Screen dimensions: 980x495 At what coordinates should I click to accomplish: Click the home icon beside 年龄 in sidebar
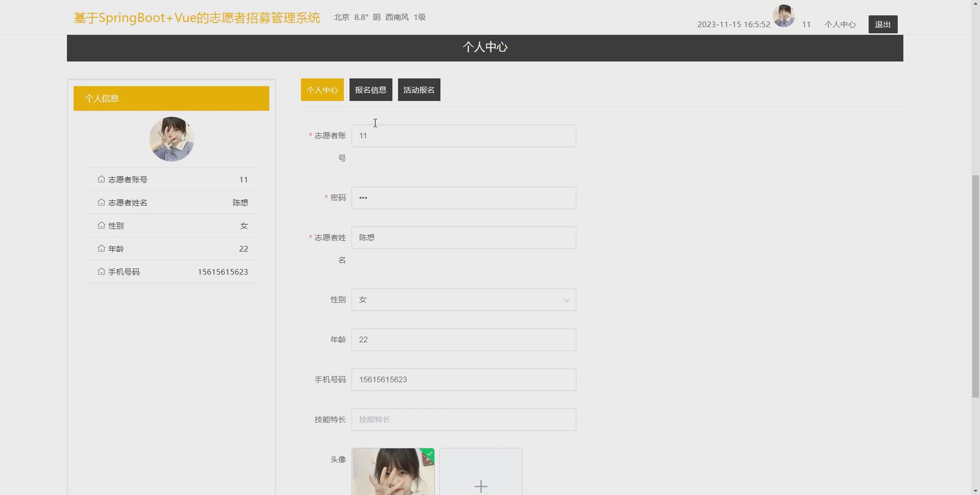(101, 248)
